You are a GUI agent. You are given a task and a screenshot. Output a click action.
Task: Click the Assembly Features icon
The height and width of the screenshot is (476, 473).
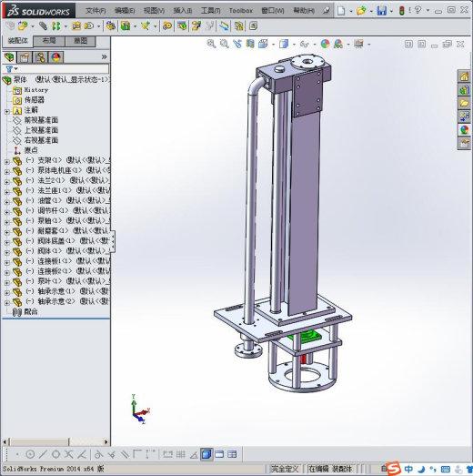point(126,26)
